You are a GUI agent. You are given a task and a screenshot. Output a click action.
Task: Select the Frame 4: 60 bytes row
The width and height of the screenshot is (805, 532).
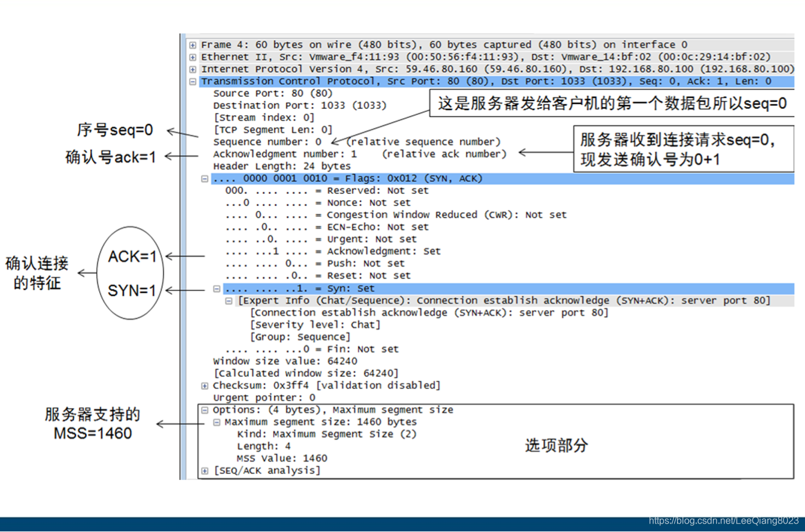(444, 45)
